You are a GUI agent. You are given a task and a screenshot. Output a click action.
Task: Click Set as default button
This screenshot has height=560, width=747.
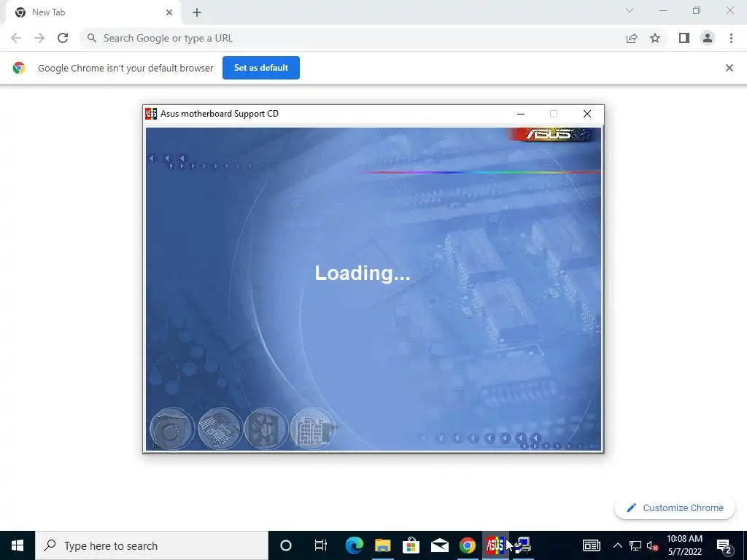[261, 68]
